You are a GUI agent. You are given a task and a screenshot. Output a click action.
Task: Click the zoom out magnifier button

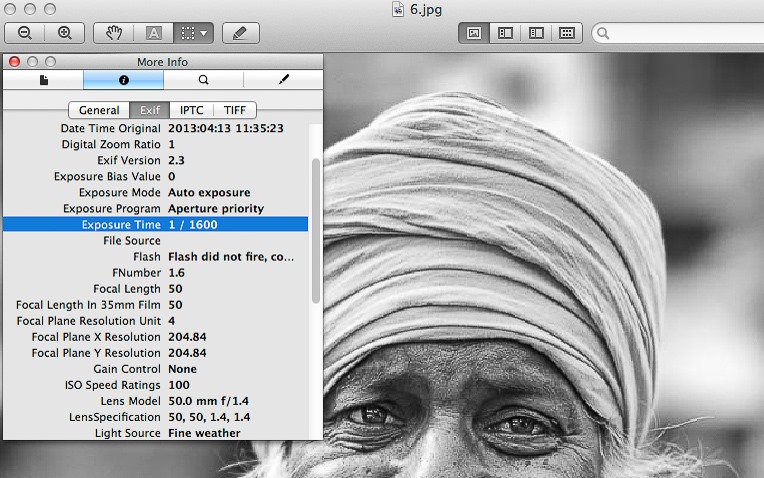tap(26, 33)
